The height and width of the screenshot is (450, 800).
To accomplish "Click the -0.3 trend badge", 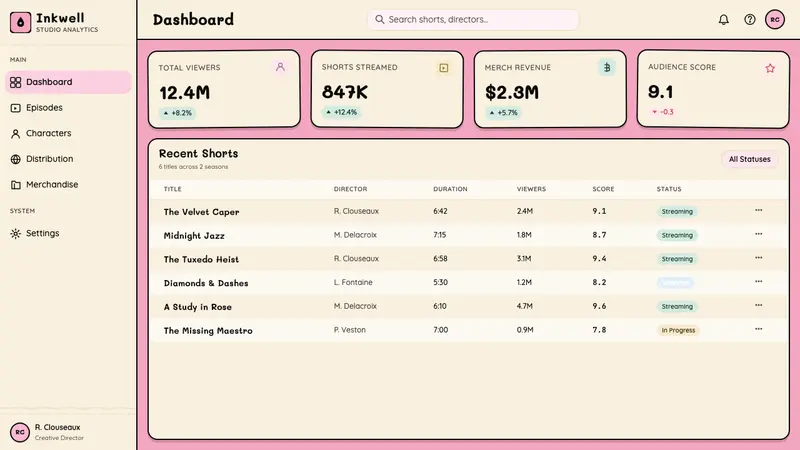I will click(663, 112).
